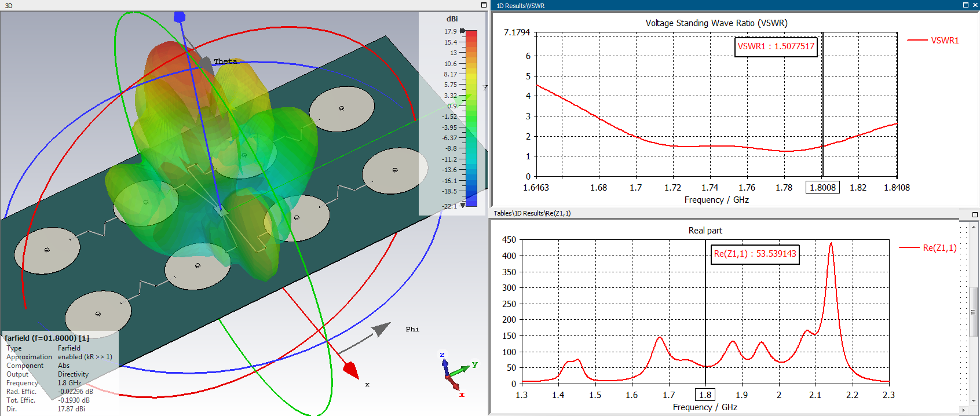Image resolution: width=980 pixels, height=416 pixels.
Task: Click the Component value 'Abs'
Action: [64, 366]
